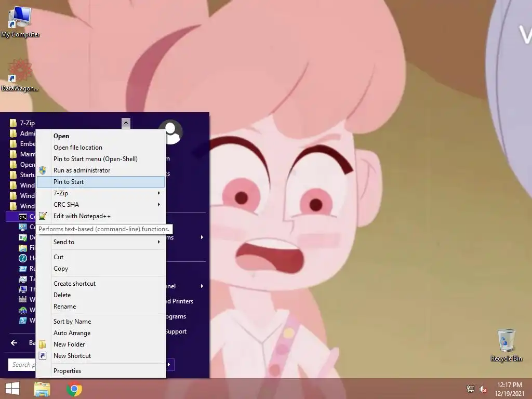Choose Pin to Start menu (Open-Shell)
532x399 pixels.
click(x=100, y=159)
